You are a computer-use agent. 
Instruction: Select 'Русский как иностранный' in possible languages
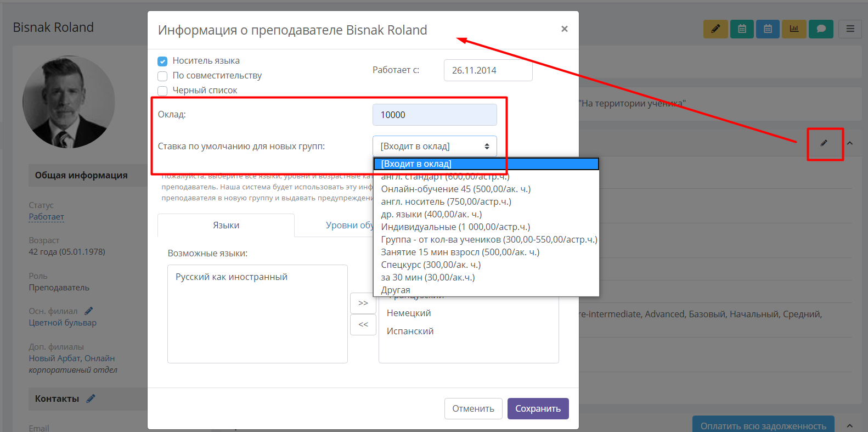pyautogui.click(x=232, y=277)
